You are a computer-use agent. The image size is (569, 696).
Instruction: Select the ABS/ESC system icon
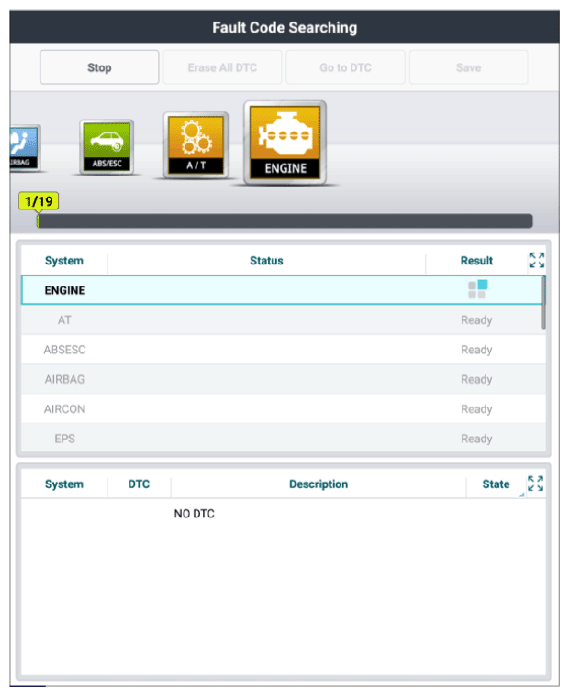(x=107, y=147)
